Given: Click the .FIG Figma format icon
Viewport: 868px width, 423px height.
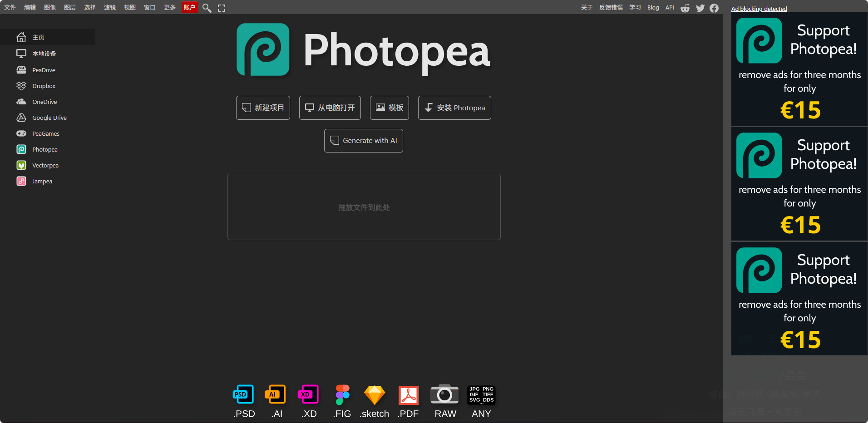Looking at the screenshot, I should [x=342, y=394].
